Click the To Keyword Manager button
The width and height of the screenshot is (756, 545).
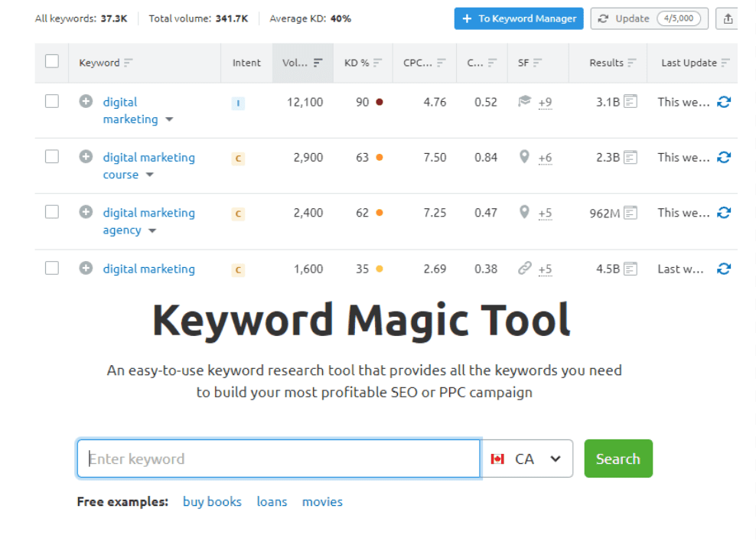click(519, 19)
